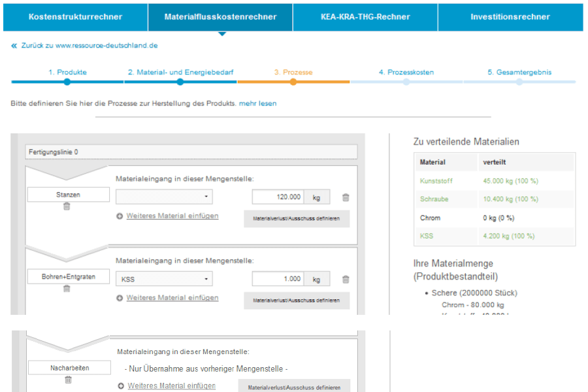Delete the Nacharbeiten process via trash icon
Image resolution: width=588 pixels, height=392 pixels.
tap(68, 380)
